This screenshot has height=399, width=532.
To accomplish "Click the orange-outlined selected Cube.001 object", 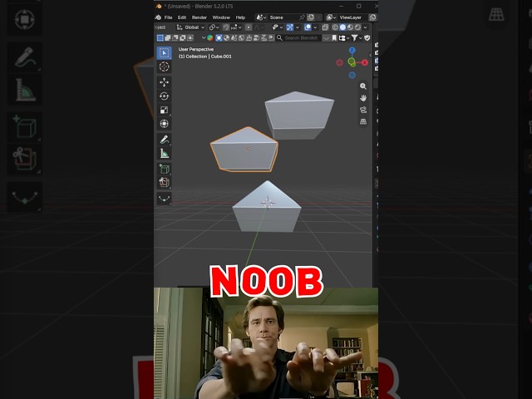I will click(x=244, y=150).
